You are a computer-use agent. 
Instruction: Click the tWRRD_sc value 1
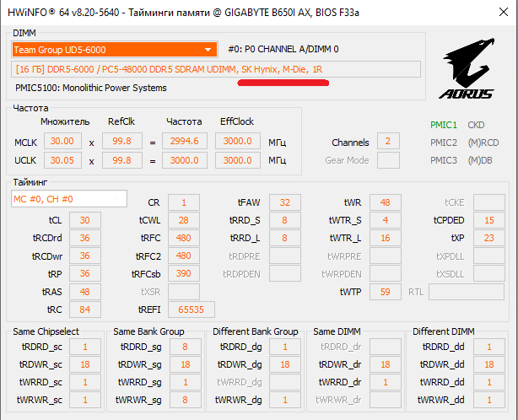click(85, 382)
